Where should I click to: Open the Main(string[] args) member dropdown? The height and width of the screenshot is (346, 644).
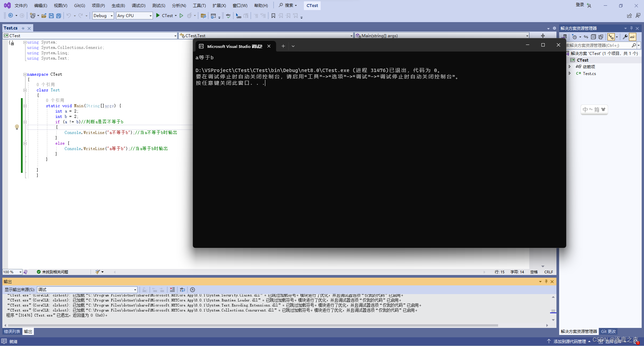442,36
